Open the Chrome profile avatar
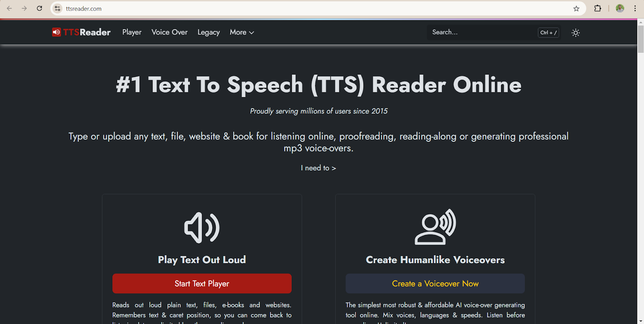 click(620, 8)
